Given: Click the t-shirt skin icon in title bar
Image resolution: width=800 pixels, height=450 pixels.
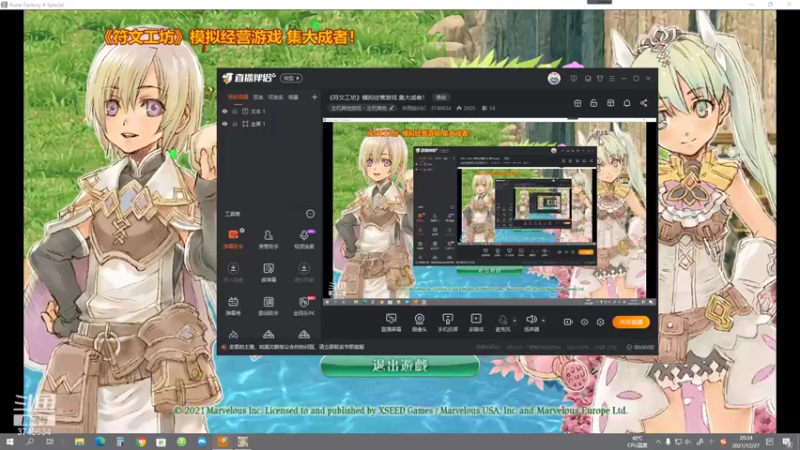Looking at the screenshot, I should [600, 79].
